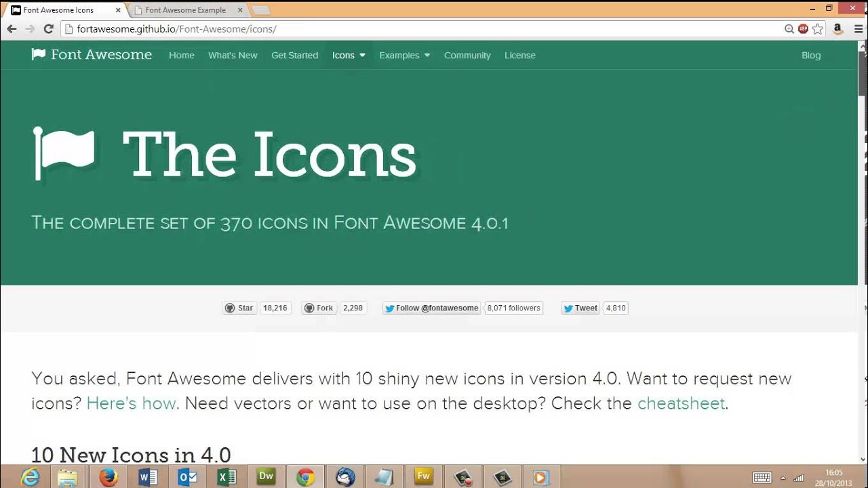Open Thunderbird from the taskbar
868x488 pixels.
coord(345,477)
